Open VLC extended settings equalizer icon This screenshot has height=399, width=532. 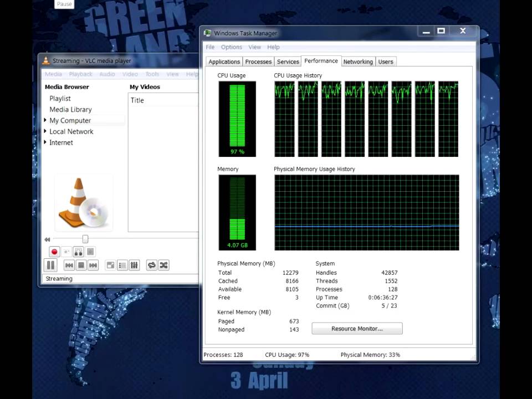pos(134,265)
